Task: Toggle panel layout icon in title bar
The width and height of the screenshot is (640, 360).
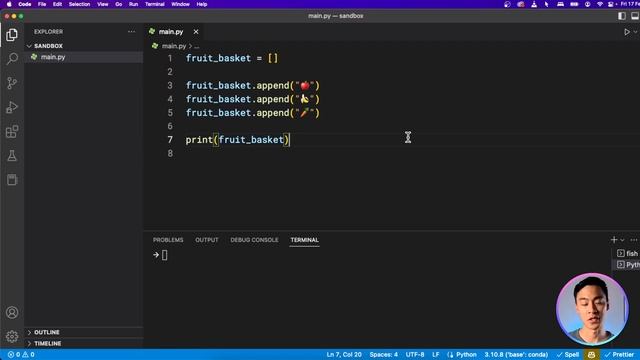Action: 635,16
